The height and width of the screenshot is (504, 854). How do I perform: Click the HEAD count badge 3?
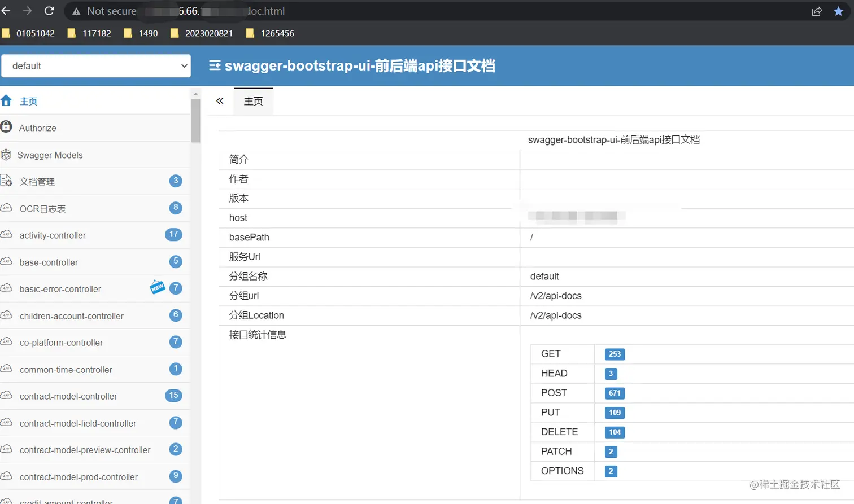point(611,374)
